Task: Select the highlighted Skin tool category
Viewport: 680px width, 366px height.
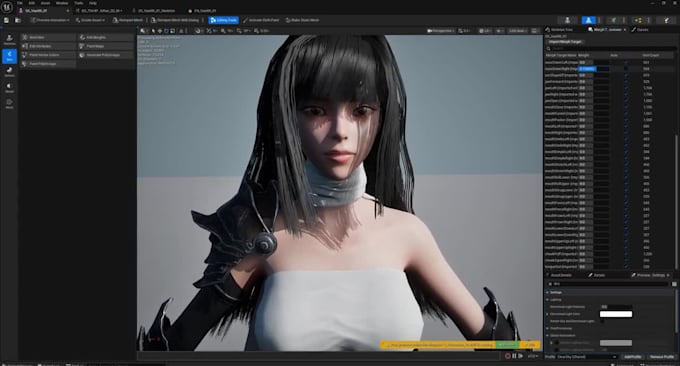Action: point(9,56)
